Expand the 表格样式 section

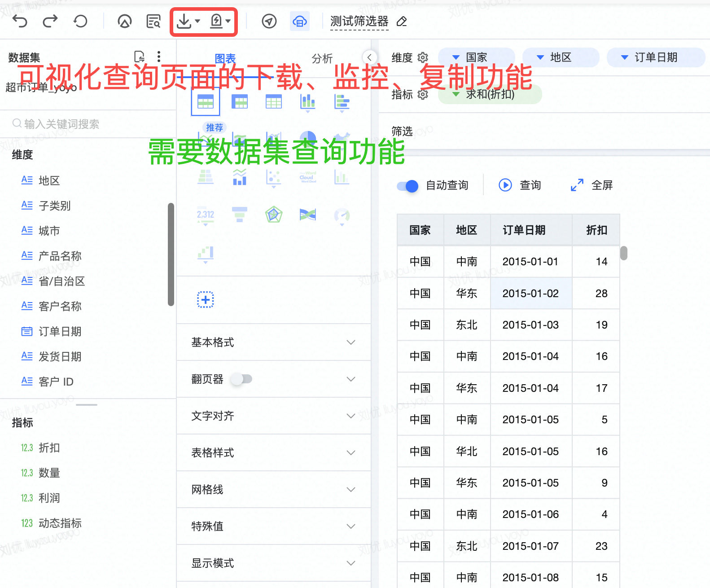(x=273, y=453)
